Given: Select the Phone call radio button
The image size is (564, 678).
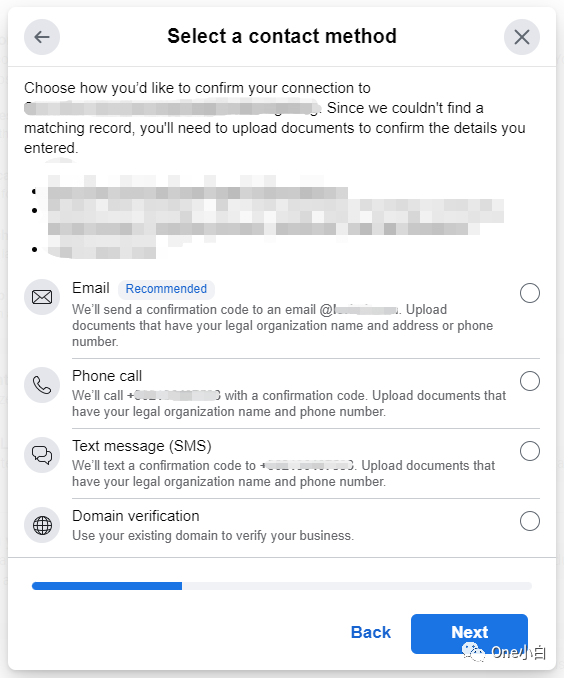Looking at the screenshot, I should (529, 381).
